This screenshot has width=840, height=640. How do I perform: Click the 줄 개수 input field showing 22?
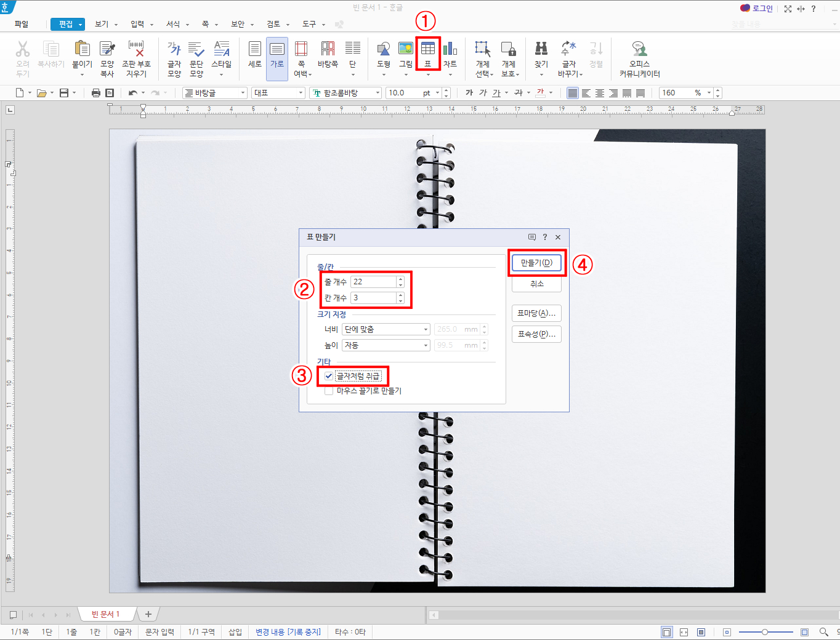point(373,282)
